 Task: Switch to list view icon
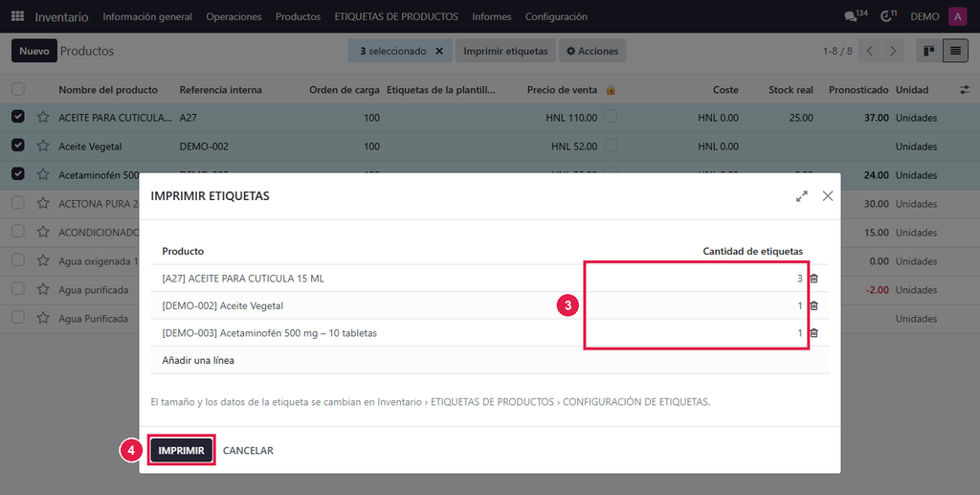point(955,52)
